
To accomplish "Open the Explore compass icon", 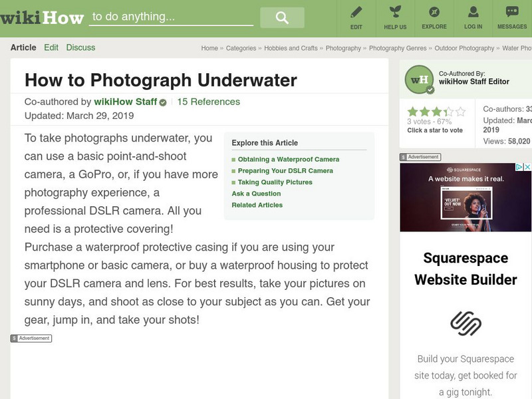I will click(434, 12).
